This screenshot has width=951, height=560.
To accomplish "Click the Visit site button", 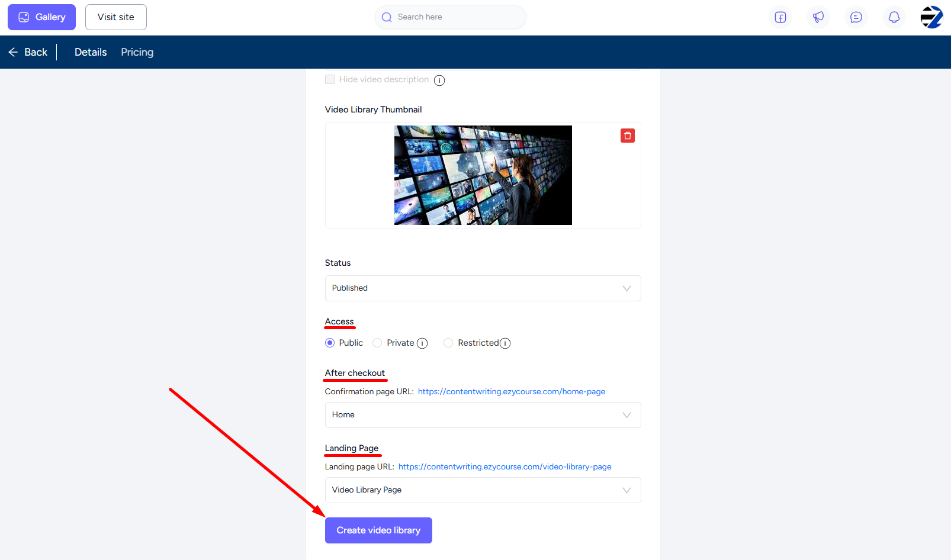I will point(116,17).
